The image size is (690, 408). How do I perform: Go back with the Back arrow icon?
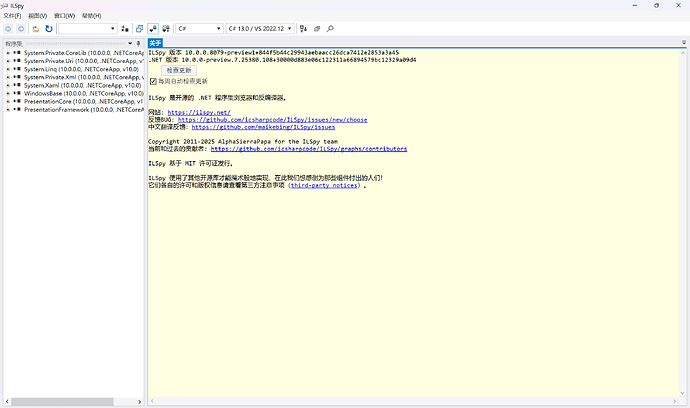[x=8, y=29]
